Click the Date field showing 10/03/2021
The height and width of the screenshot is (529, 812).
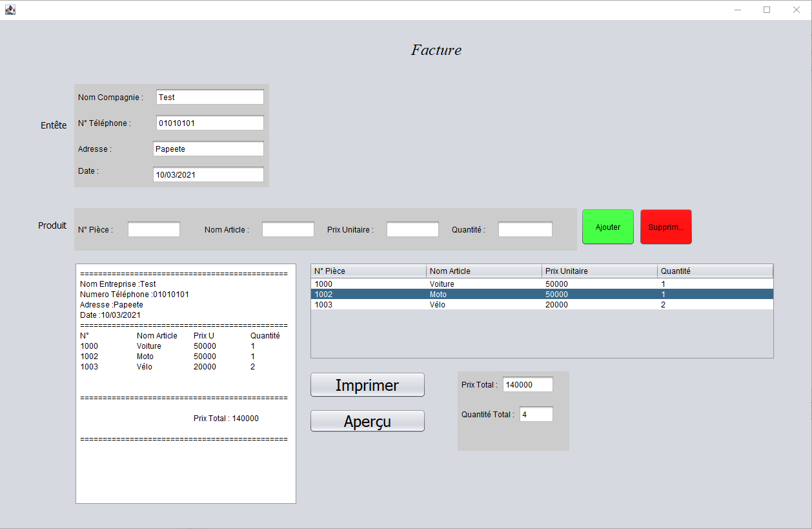(x=208, y=174)
